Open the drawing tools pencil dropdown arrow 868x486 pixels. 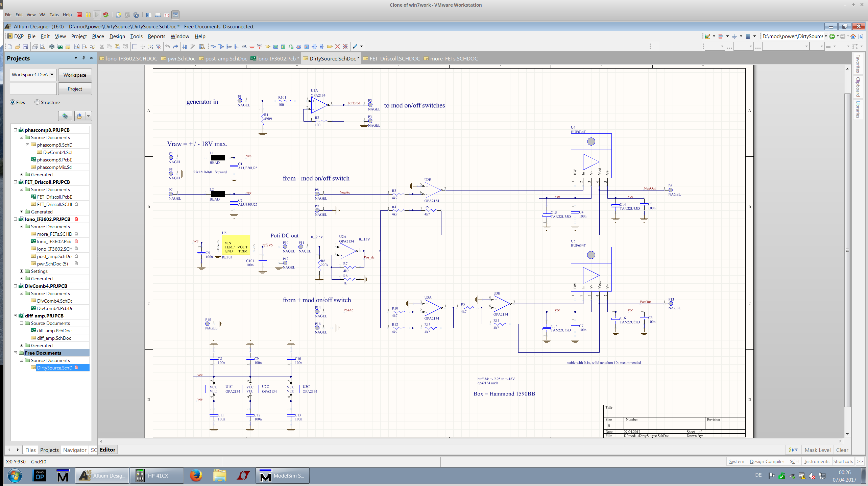point(361,47)
